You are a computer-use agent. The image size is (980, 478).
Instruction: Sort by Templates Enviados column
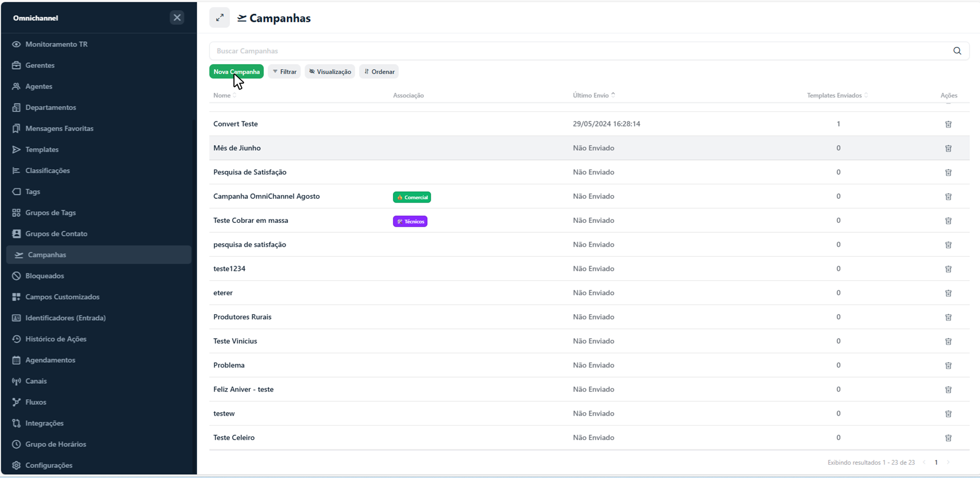[837, 95]
